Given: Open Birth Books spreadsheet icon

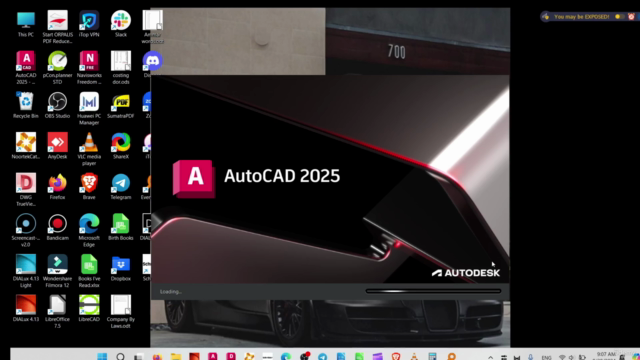Looking at the screenshot, I should [x=121, y=227].
